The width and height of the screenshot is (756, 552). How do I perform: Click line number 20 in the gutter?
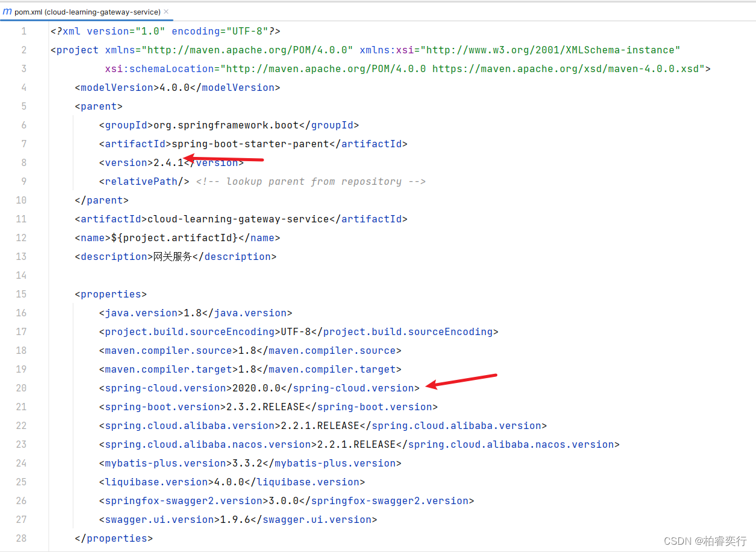pyautogui.click(x=21, y=388)
